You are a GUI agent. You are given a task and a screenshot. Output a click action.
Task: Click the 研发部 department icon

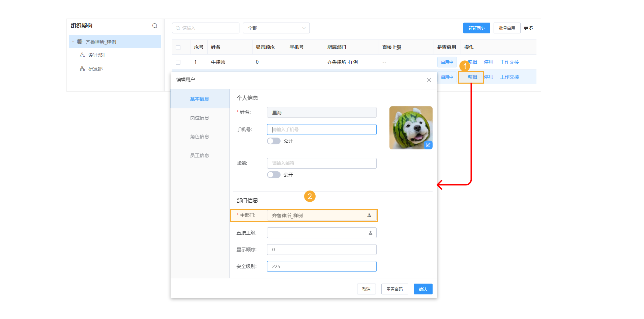[x=82, y=68]
